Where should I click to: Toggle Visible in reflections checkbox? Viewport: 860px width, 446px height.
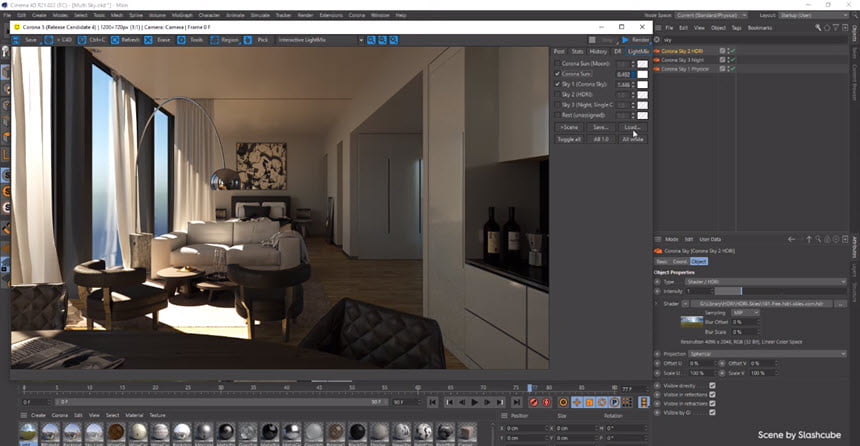712,394
